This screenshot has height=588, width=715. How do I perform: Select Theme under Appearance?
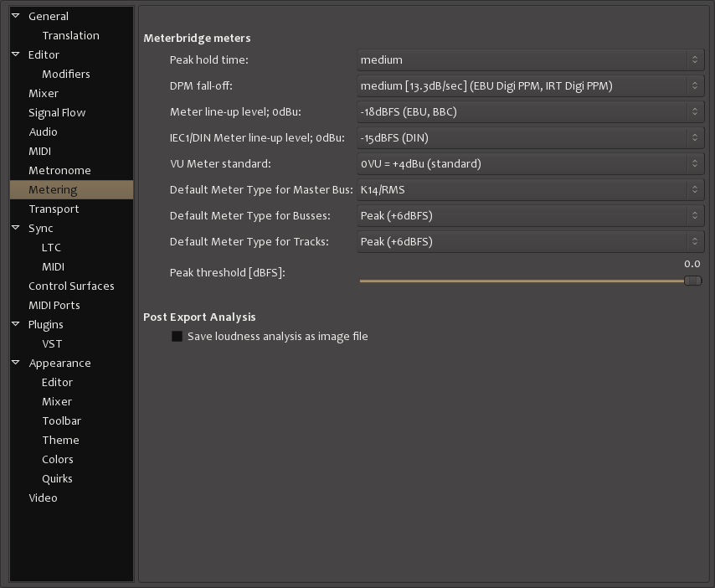coord(60,440)
